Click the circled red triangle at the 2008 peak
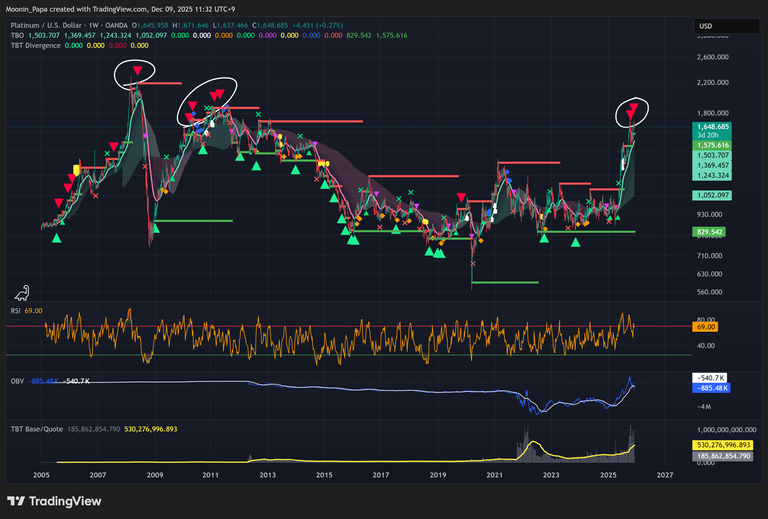Screen dimensions: 768x519 pyautogui.click(x=135, y=72)
